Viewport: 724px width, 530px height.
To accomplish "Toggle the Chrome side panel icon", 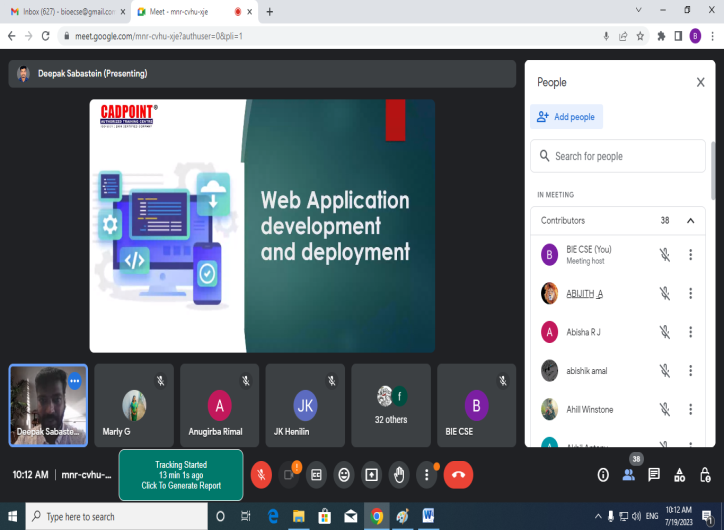I will (678, 36).
